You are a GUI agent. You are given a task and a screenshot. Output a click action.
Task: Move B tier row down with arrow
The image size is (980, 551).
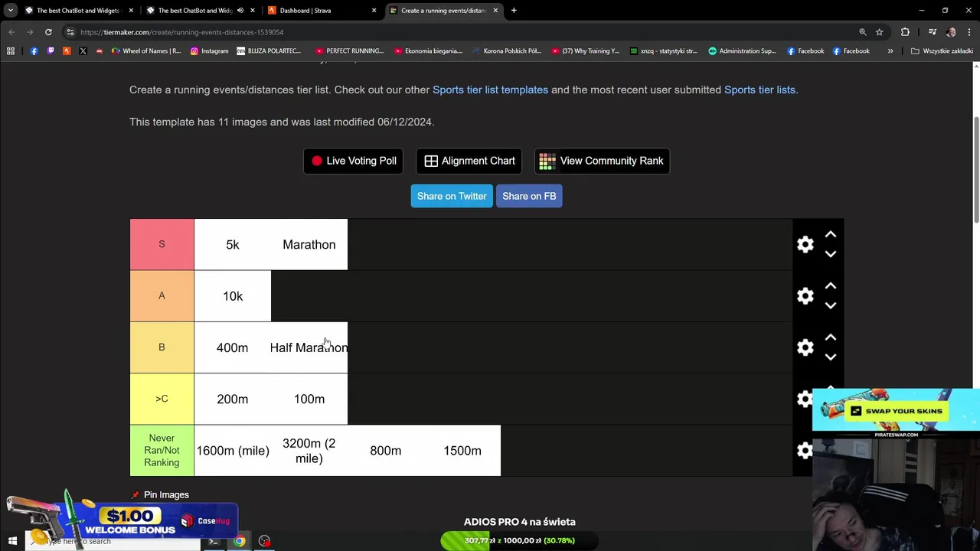pos(831,356)
